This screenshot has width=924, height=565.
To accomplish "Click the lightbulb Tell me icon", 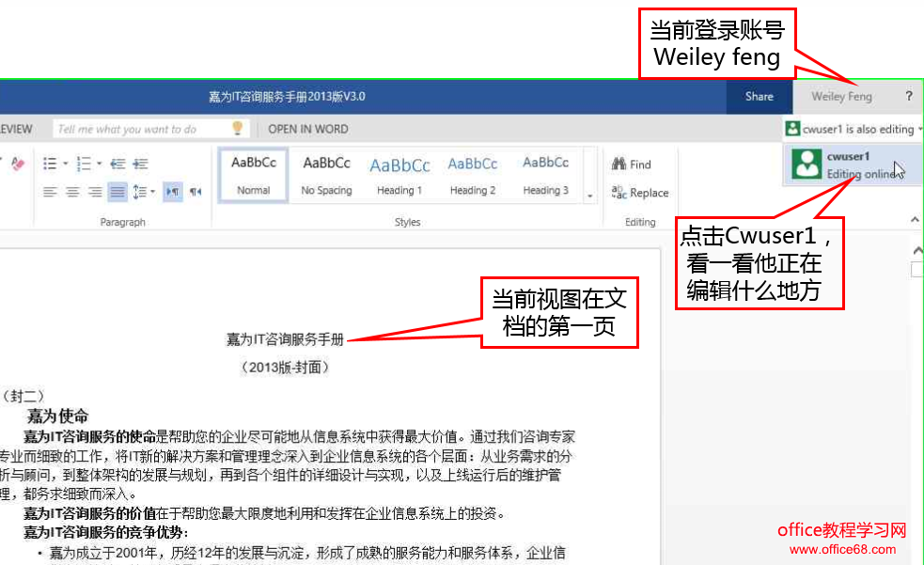I will click(238, 128).
